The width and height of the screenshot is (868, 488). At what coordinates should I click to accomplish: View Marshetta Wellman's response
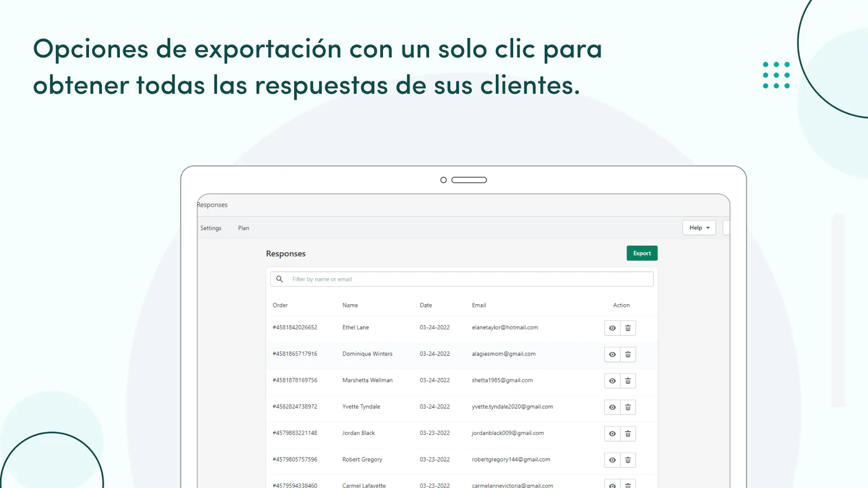[x=612, y=381]
